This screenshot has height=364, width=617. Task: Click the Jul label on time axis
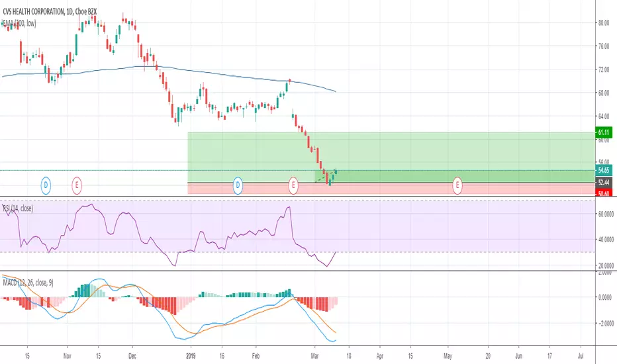[581, 356]
